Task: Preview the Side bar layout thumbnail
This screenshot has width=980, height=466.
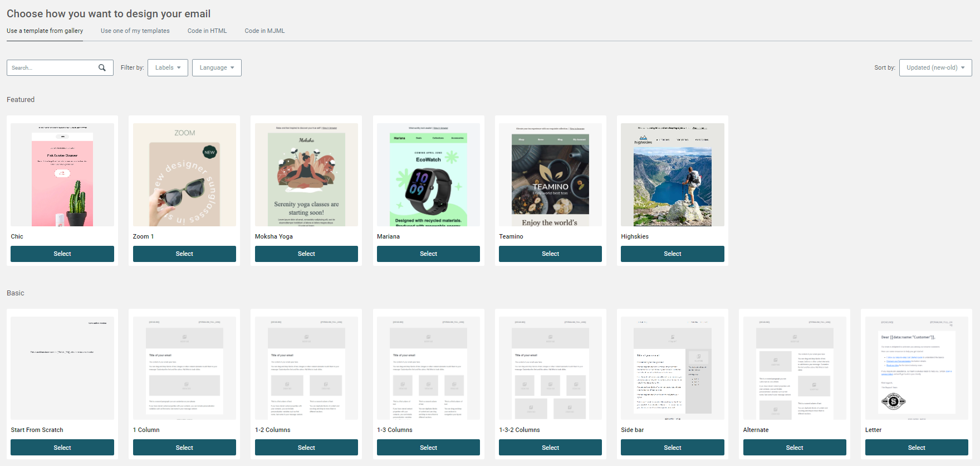Action: point(673,368)
